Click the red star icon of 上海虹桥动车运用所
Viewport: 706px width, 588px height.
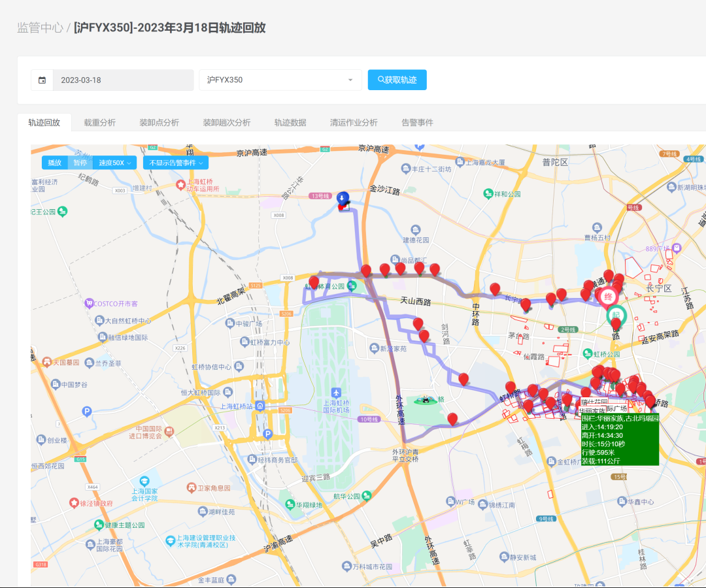[181, 185]
